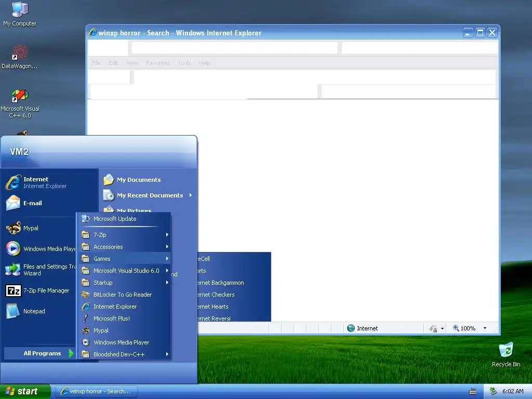Viewport: 532px width, 399px height.
Task: Expand the Games folder
Action: [124, 259]
